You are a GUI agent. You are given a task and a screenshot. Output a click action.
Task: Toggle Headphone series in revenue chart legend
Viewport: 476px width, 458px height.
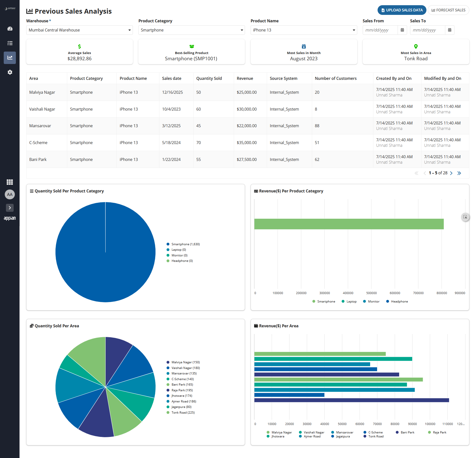(x=397, y=302)
